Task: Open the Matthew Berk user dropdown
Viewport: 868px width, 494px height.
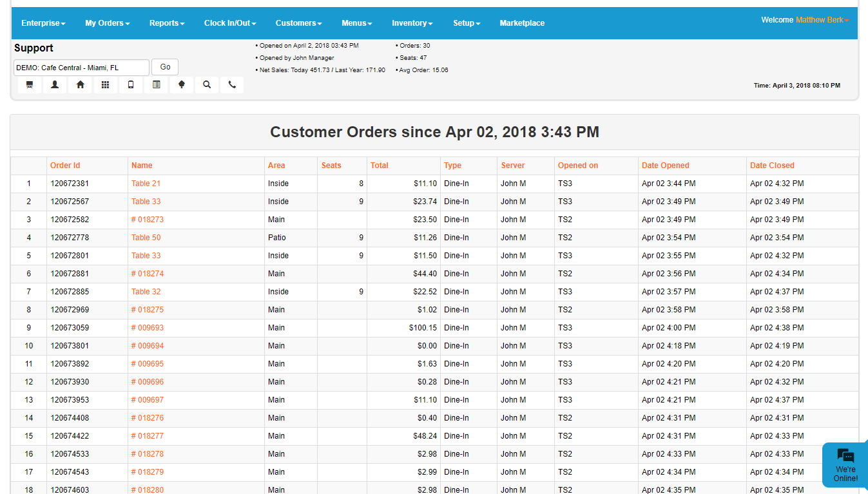Action: [x=822, y=20]
